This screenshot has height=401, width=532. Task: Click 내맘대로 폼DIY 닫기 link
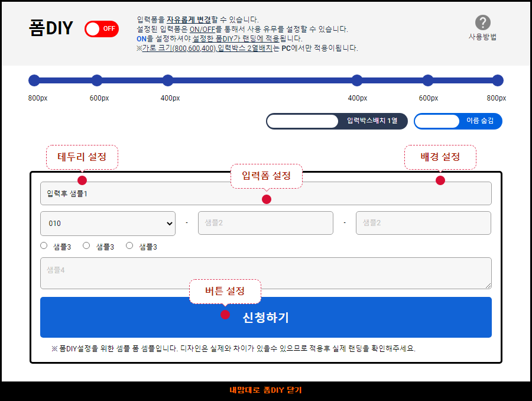(265, 390)
